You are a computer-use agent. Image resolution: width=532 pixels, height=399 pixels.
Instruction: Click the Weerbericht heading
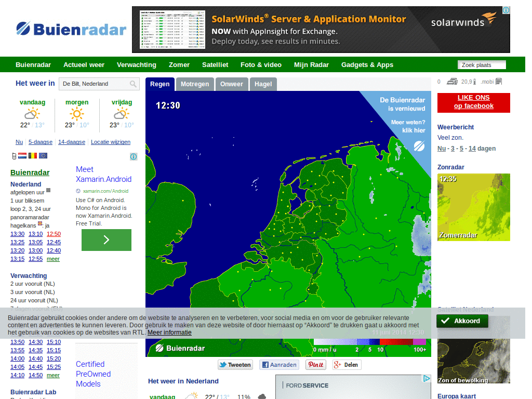click(x=455, y=127)
